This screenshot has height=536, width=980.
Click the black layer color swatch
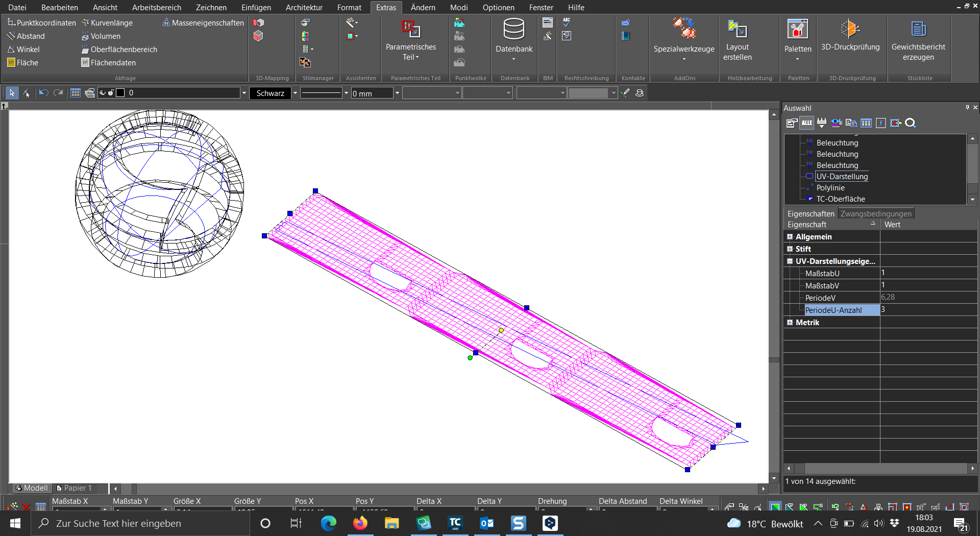tap(120, 92)
